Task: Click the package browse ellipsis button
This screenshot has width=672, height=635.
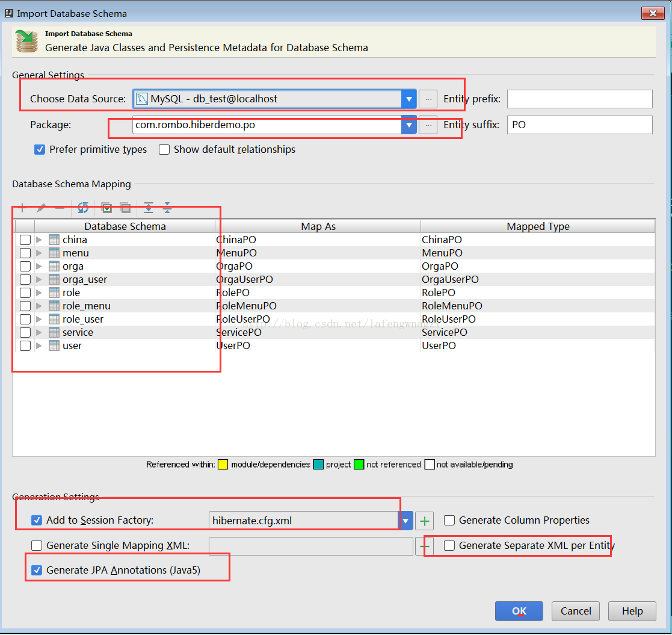Action: click(x=428, y=125)
